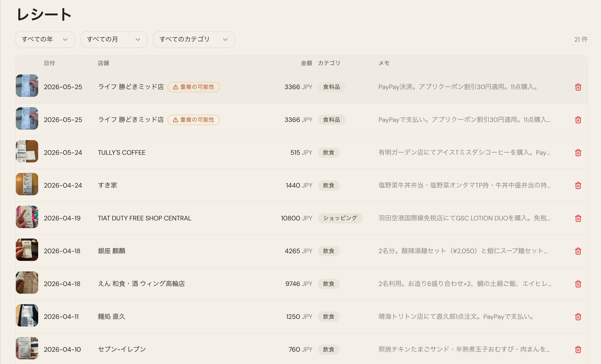601x364 pixels.
Task: Open 麺処 直久 receipt thumbnail
Action: 27,315
